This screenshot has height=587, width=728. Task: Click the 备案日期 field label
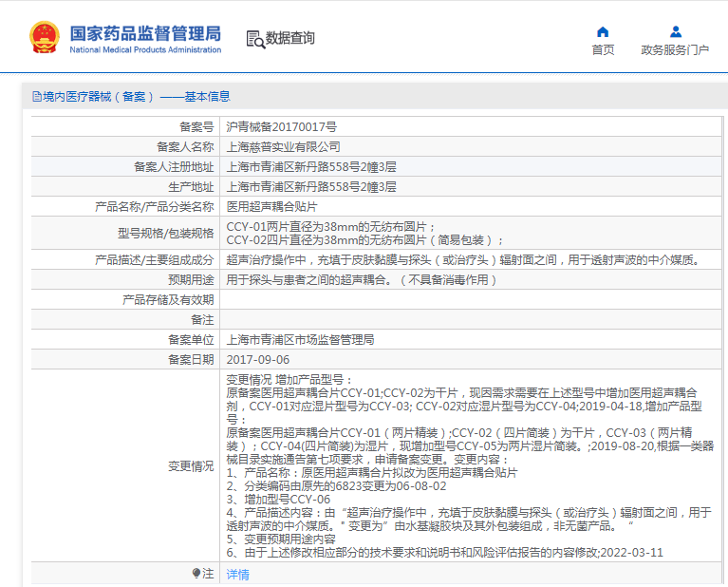[x=191, y=360]
